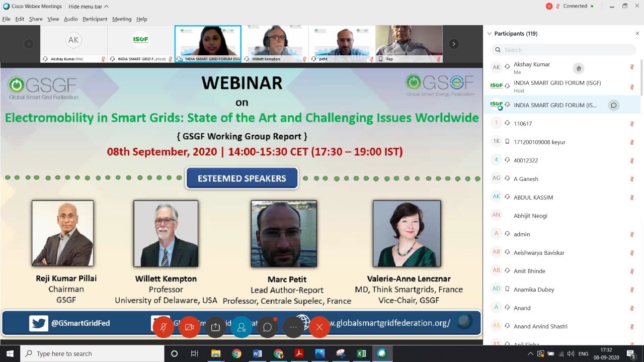This screenshot has width=644, height=362.
Task: Click Hide menu bar toggle
Action: [x=89, y=7]
